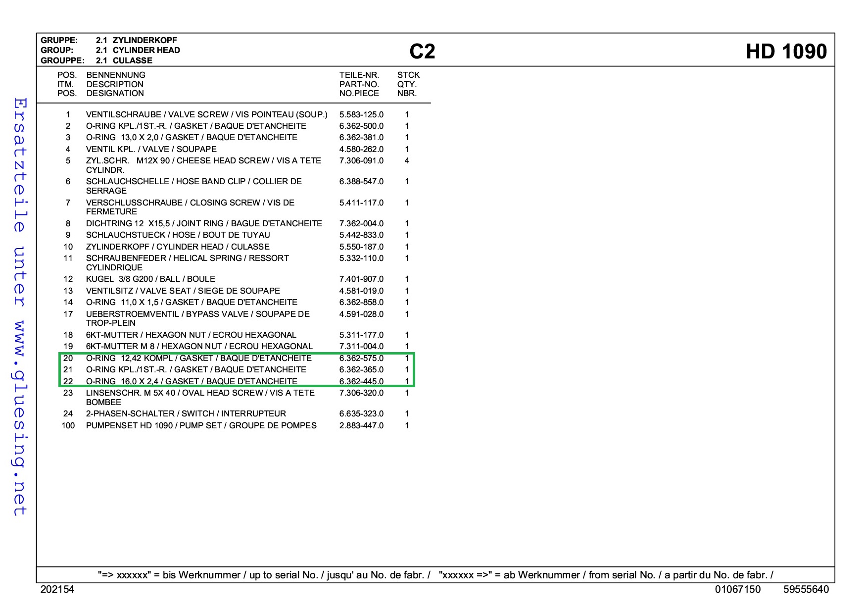
Task: Click part number 6.362-365.0 in row 21
Action: 361,370
